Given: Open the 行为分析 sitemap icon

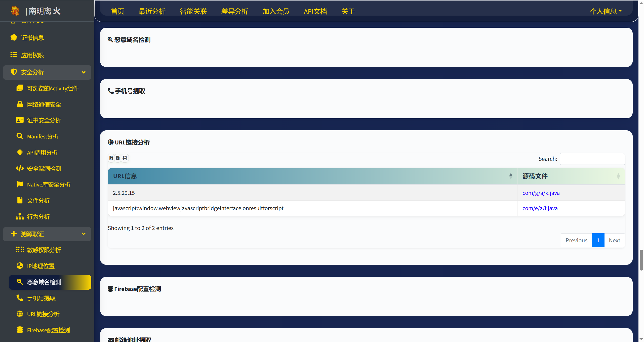Looking at the screenshot, I should coord(20,216).
